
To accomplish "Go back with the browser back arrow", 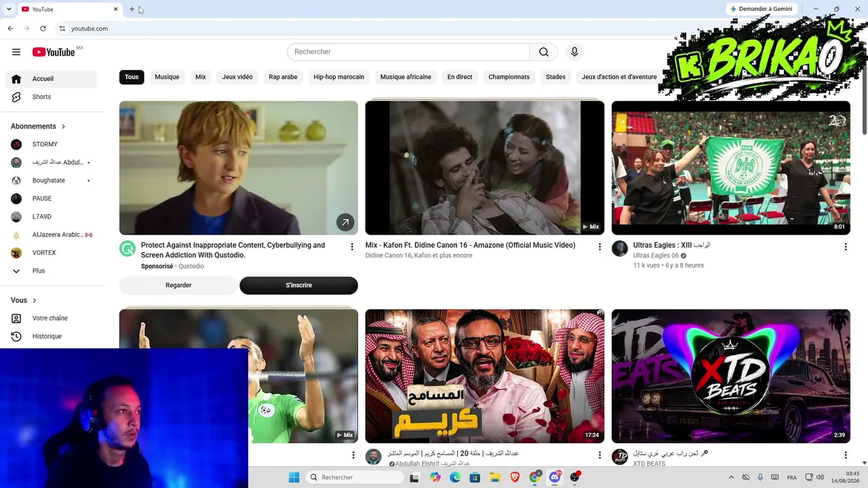I will coord(10,28).
